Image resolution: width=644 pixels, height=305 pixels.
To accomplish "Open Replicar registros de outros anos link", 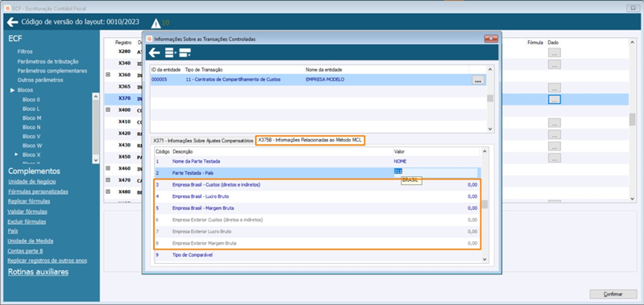I will (47, 261).
